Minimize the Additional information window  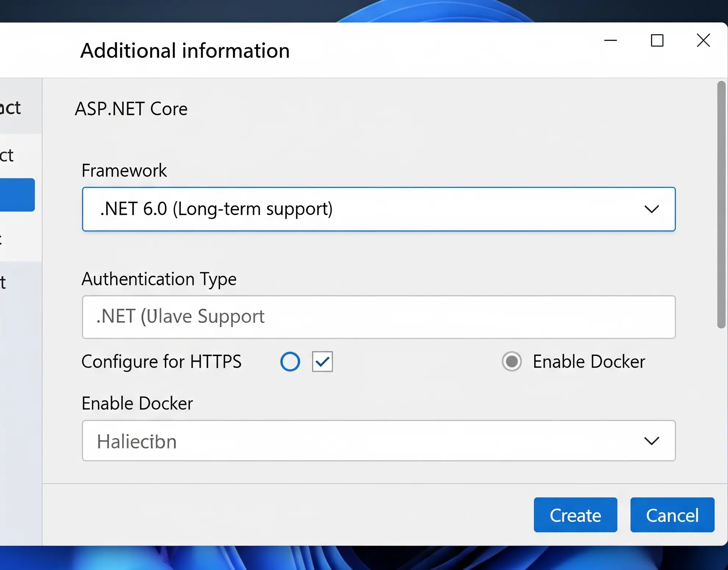coord(610,40)
